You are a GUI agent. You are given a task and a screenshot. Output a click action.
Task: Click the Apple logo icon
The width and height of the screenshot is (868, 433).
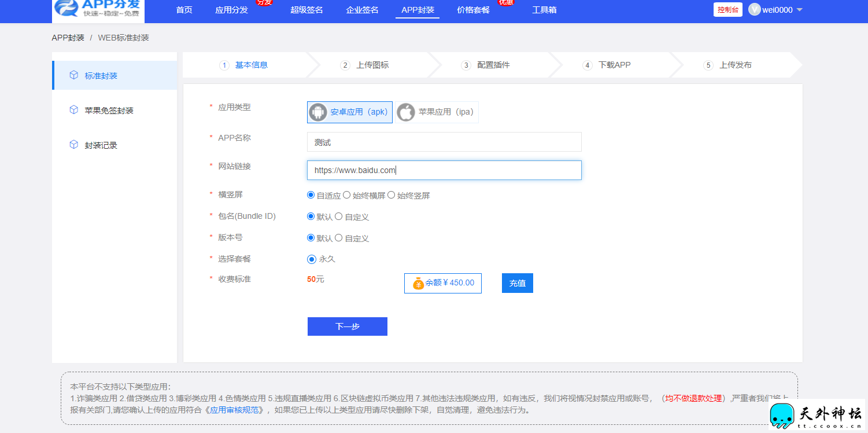pyautogui.click(x=406, y=112)
